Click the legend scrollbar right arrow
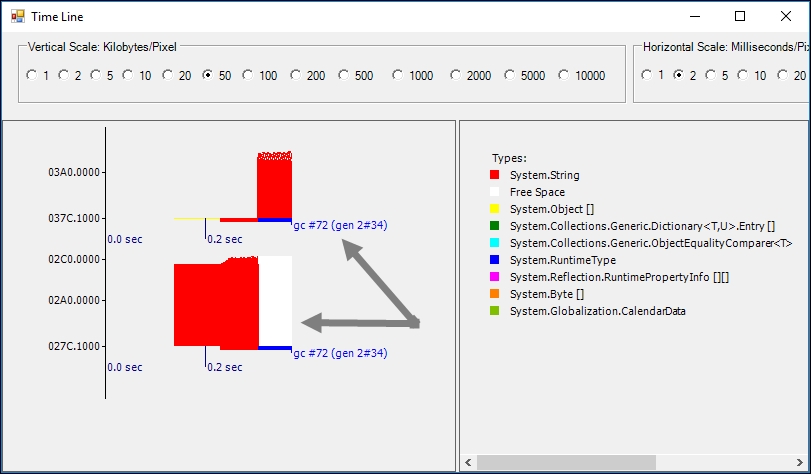811x474 pixels. point(800,462)
